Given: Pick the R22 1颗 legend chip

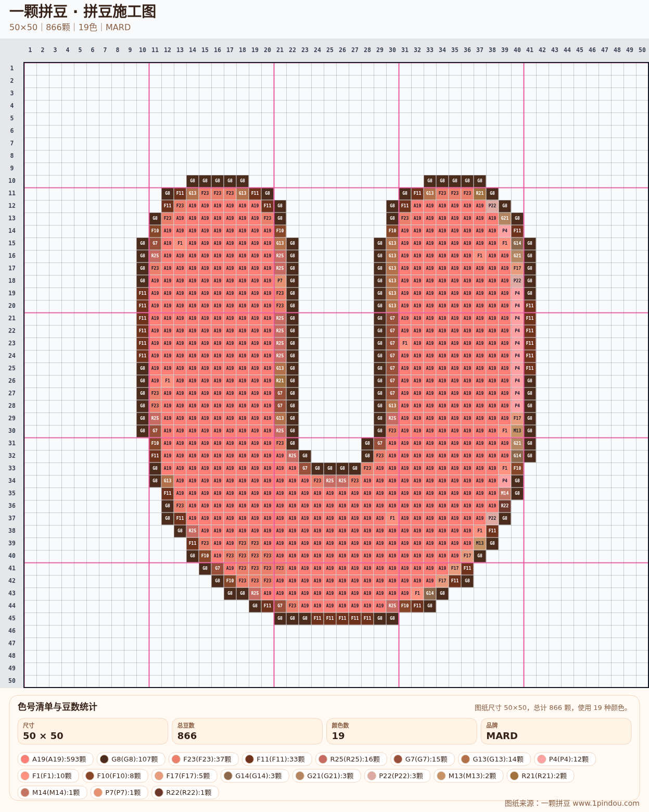Looking at the screenshot, I should pyautogui.click(x=185, y=792).
